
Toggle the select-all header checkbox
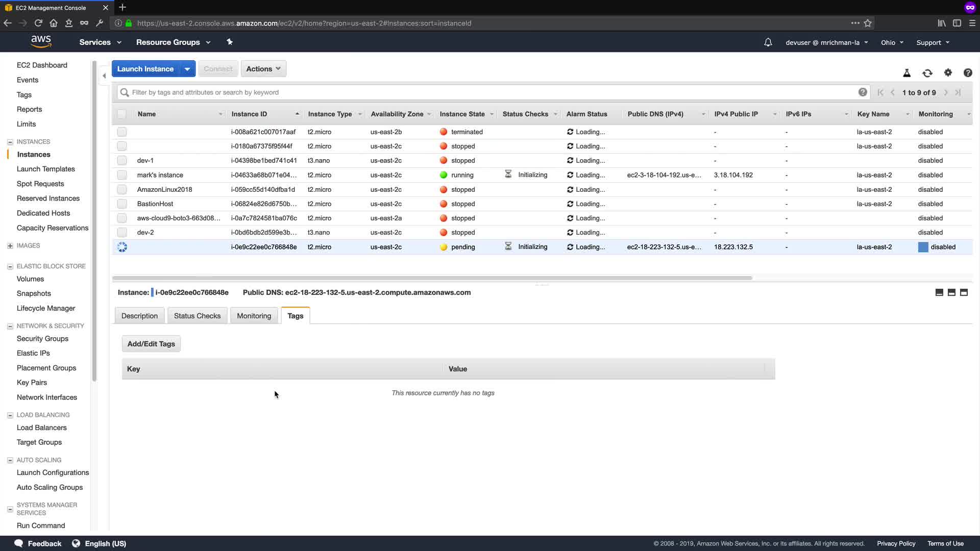[x=121, y=114]
